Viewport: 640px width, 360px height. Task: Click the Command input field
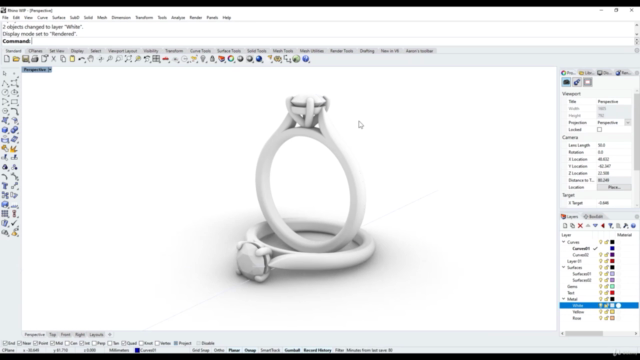[333, 41]
